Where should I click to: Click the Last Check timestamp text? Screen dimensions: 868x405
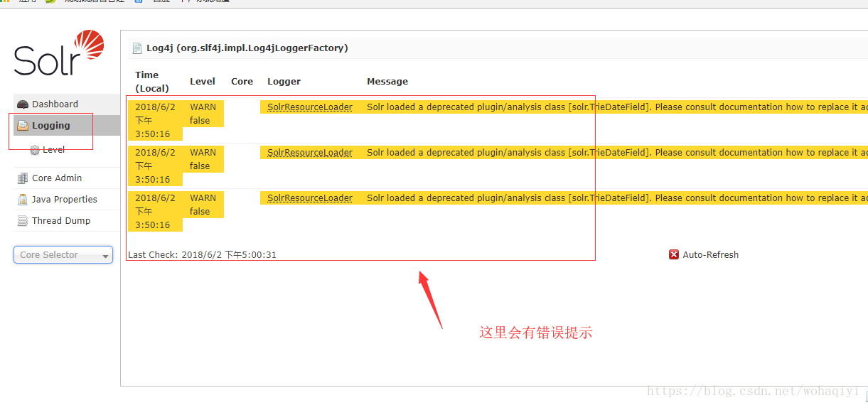[202, 255]
